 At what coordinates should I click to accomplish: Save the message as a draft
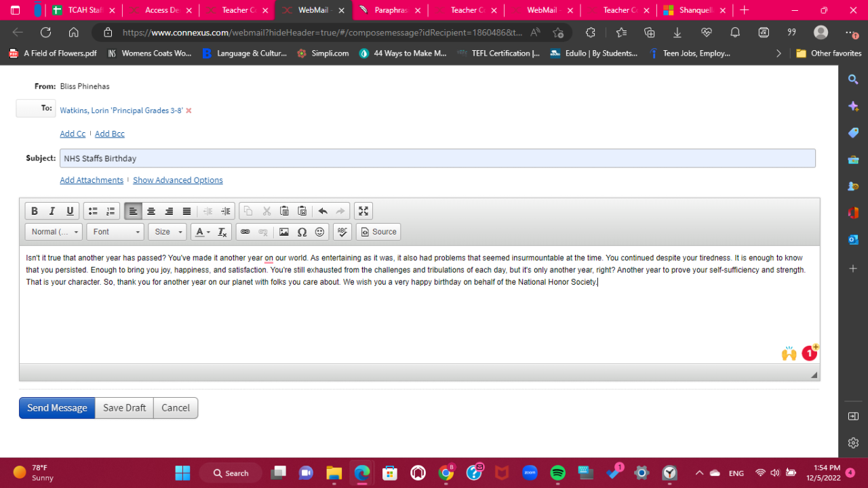coord(124,408)
